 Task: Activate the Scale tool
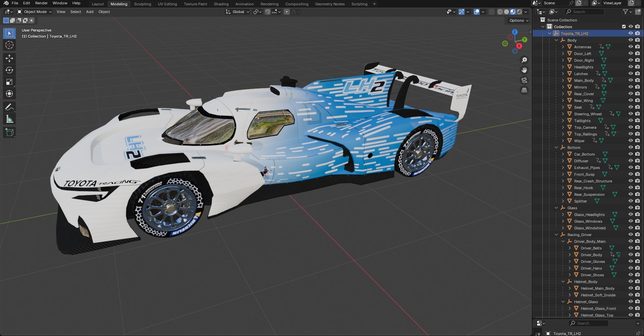tap(9, 82)
